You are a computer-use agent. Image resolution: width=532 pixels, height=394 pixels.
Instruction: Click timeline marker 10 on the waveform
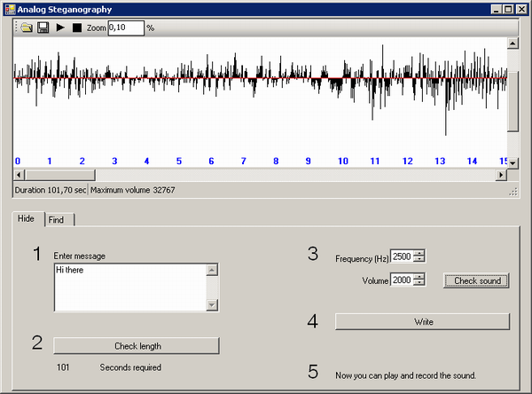click(343, 161)
